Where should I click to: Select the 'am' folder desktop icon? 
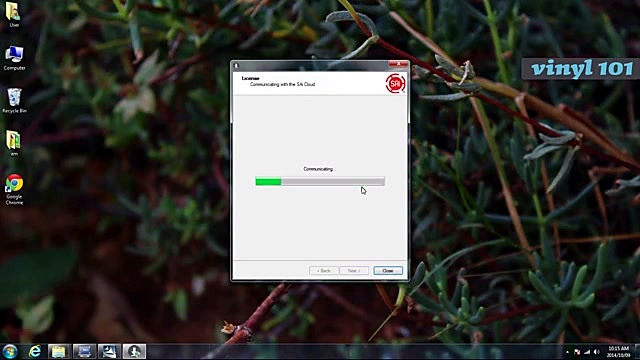pyautogui.click(x=14, y=143)
